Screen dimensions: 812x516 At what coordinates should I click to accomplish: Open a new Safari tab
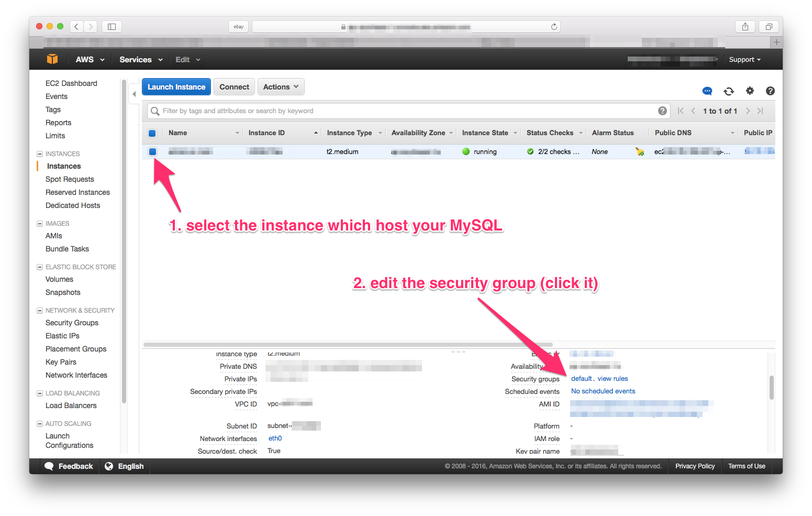tap(776, 42)
